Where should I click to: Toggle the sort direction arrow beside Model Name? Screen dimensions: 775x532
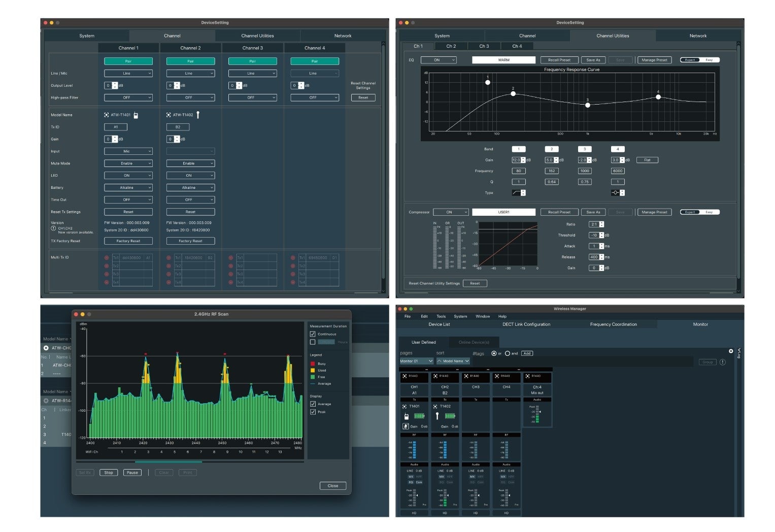[x=439, y=361]
